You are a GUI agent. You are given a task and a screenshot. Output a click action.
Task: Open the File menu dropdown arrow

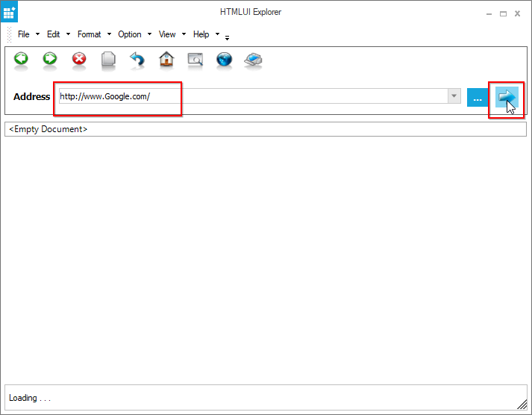[x=37, y=34]
